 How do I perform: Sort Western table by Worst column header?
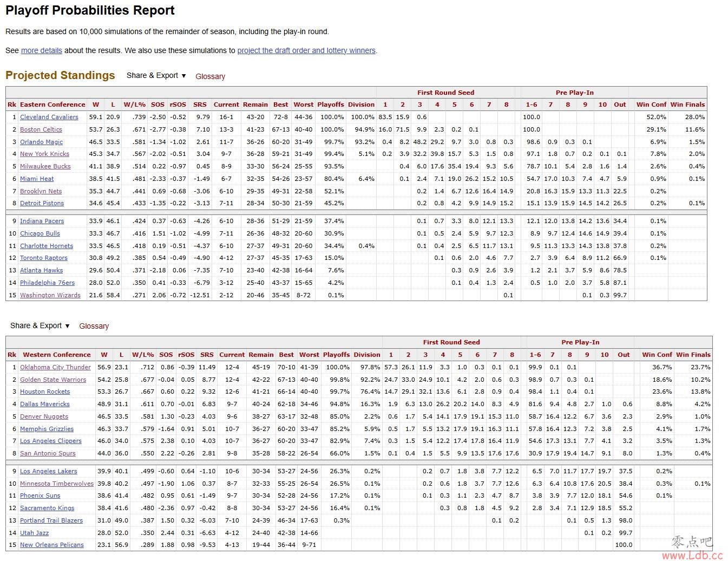pyautogui.click(x=309, y=355)
